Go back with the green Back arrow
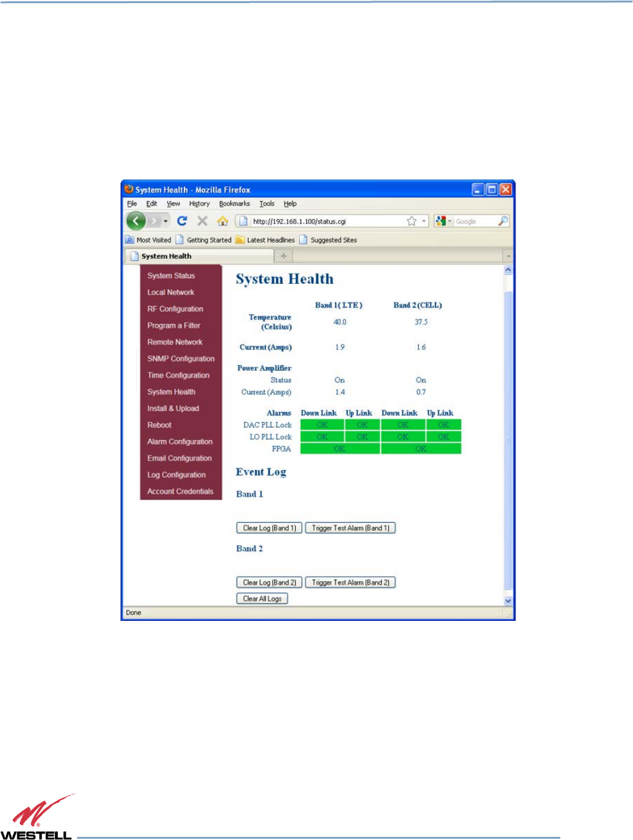Viewport: 633px width, 840px height. 135,221
